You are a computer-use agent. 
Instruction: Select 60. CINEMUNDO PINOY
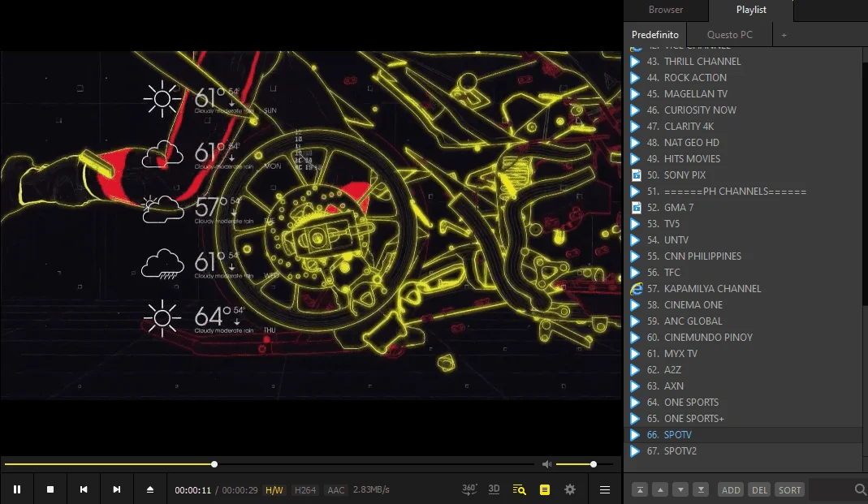click(744, 338)
